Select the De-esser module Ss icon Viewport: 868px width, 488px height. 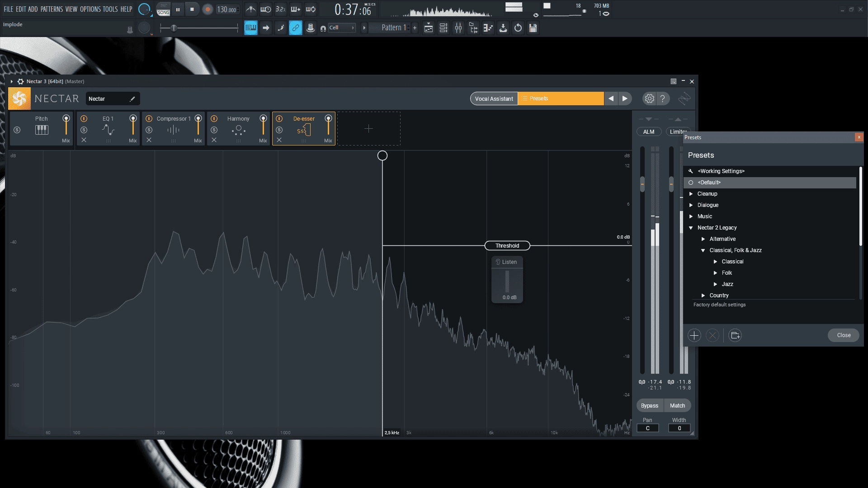tap(304, 131)
